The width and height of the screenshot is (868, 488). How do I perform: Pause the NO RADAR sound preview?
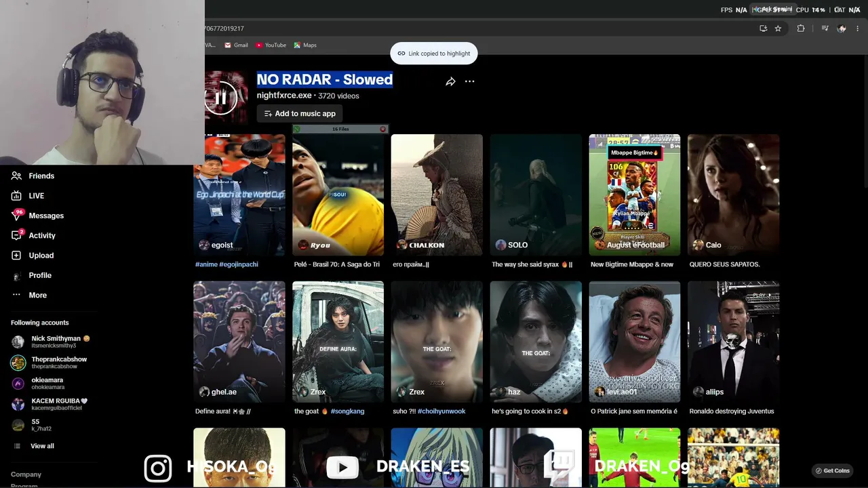click(220, 98)
